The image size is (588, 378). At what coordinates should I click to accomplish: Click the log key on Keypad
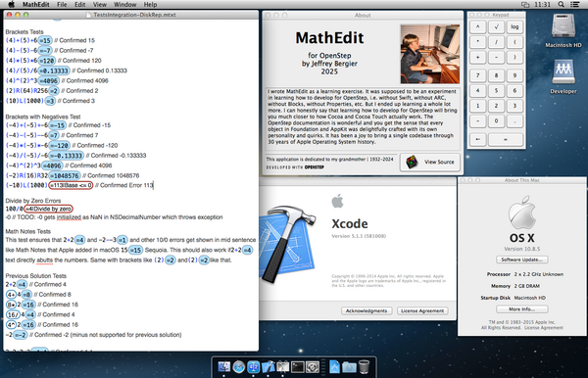point(514,27)
